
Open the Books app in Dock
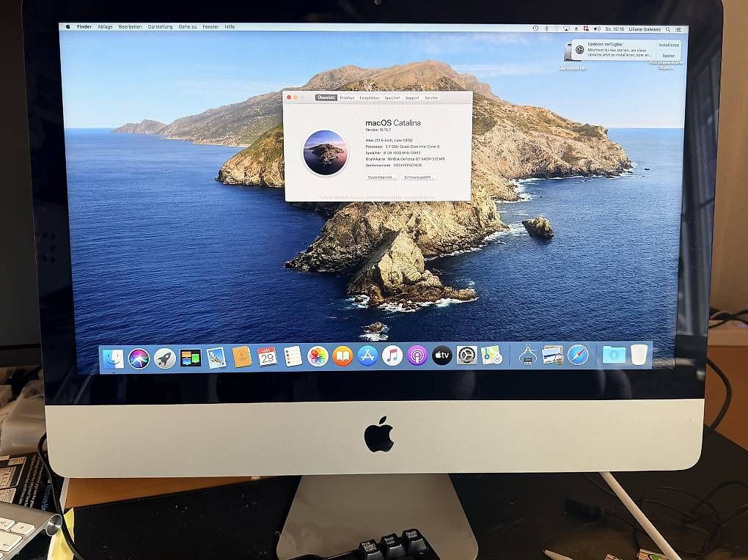(342, 355)
